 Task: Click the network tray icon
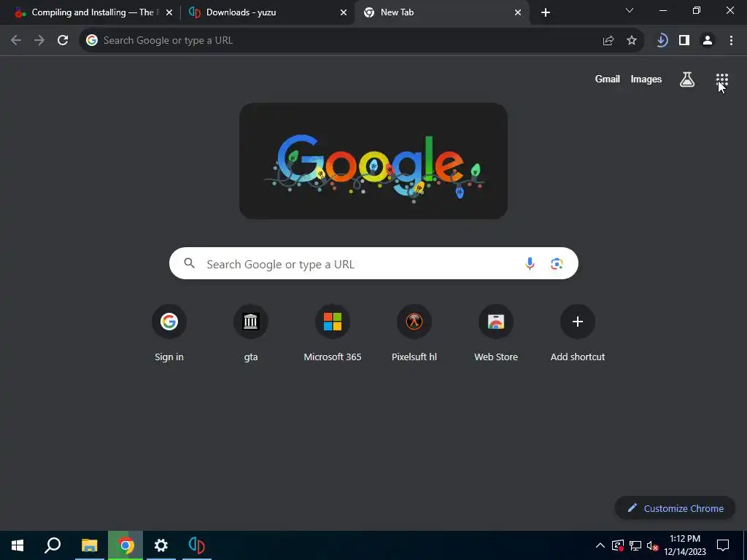pyautogui.click(x=635, y=545)
